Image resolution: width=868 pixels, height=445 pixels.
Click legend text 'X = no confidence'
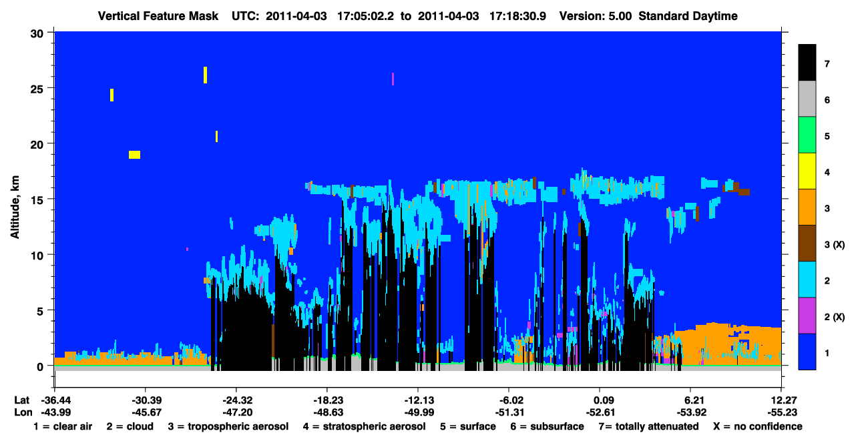[758, 426]
